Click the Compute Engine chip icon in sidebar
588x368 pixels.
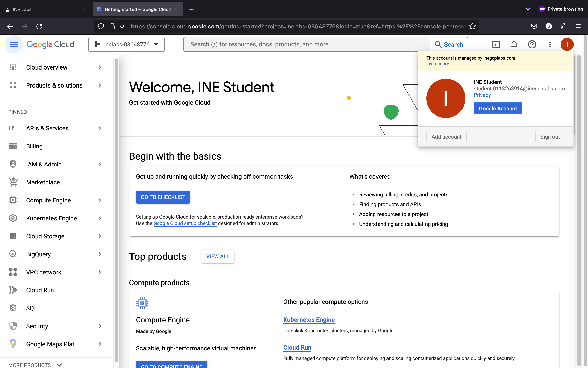click(13, 200)
